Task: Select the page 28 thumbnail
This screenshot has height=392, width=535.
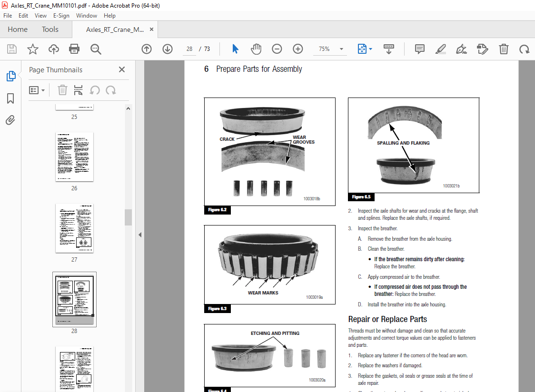Action: click(74, 300)
